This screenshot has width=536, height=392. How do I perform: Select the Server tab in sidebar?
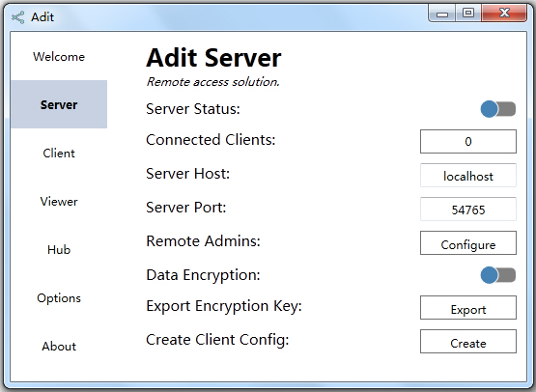click(59, 104)
